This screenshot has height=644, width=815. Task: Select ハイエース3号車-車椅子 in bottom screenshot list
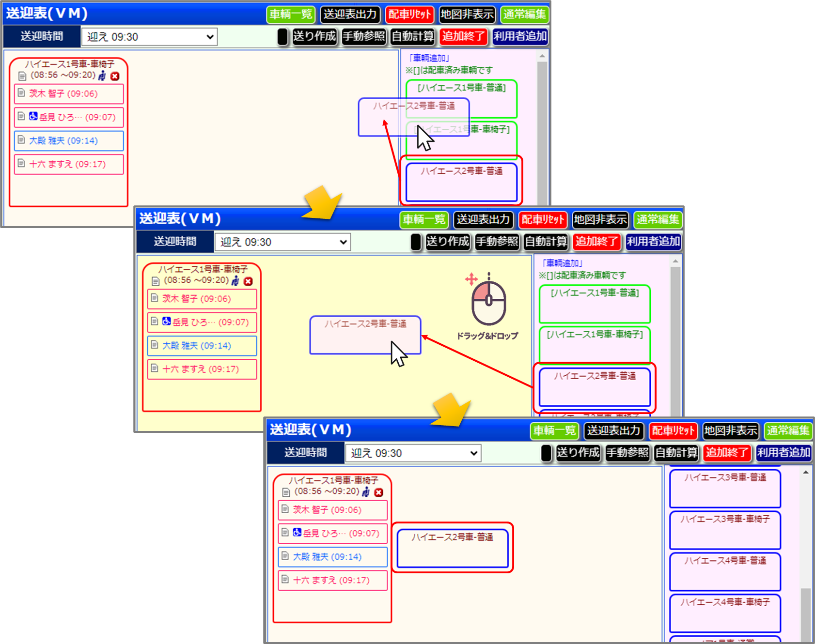coord(725,530)
